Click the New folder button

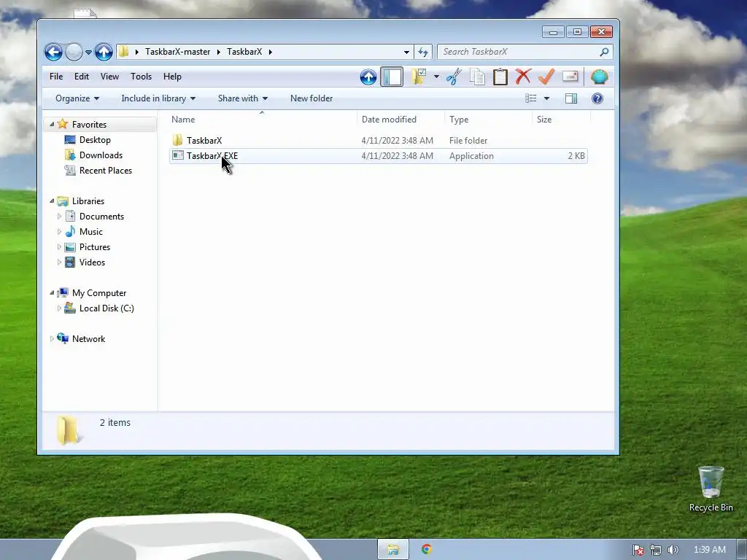pyautogui.click(x=311, y=98)
